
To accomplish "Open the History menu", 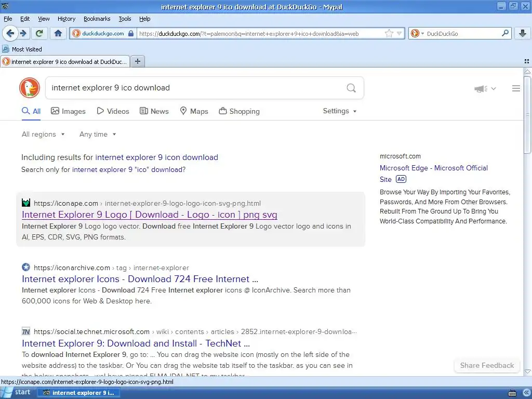I will [66, 19].
